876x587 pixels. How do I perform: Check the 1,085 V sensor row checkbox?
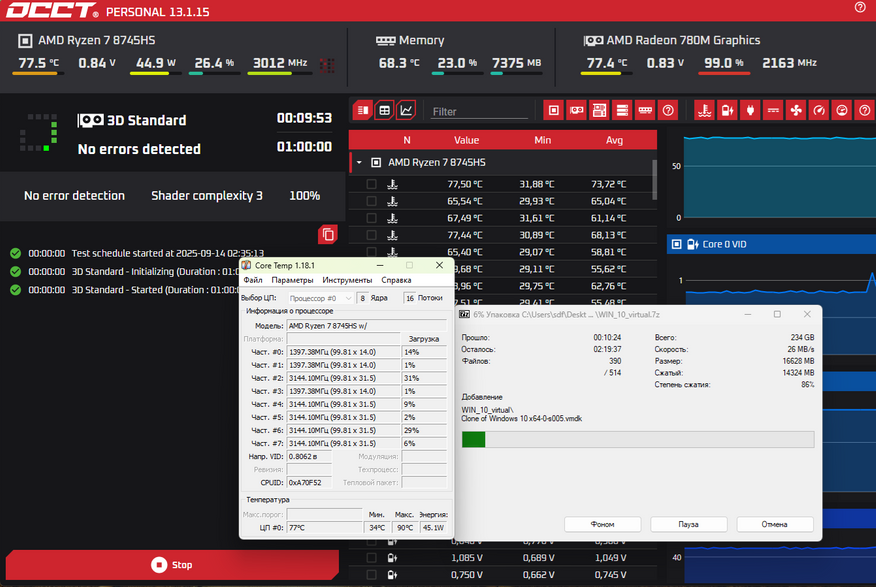tap(372, 557)
